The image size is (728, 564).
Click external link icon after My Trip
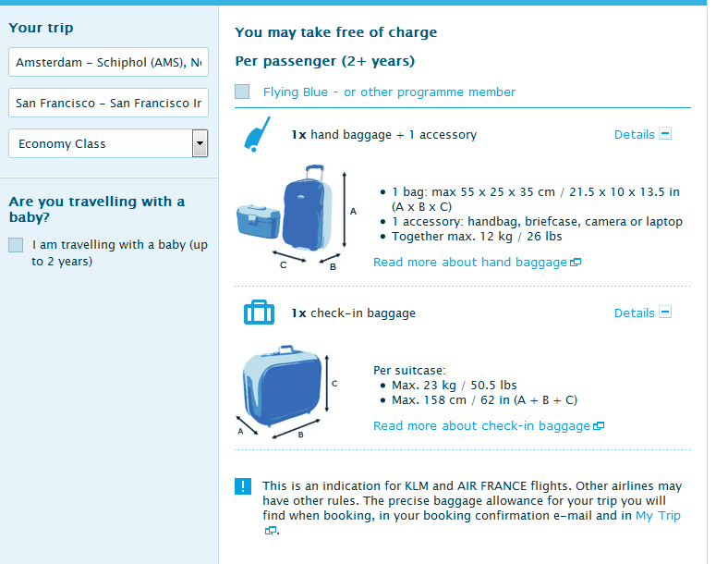click(x=271, y=531)
